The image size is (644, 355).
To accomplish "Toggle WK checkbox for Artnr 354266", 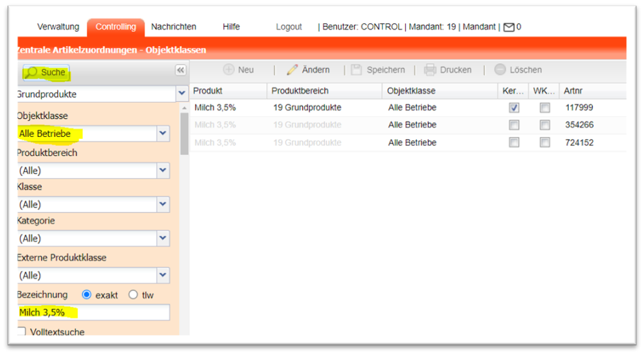I will pyautogui.click(x=545, y=125).
